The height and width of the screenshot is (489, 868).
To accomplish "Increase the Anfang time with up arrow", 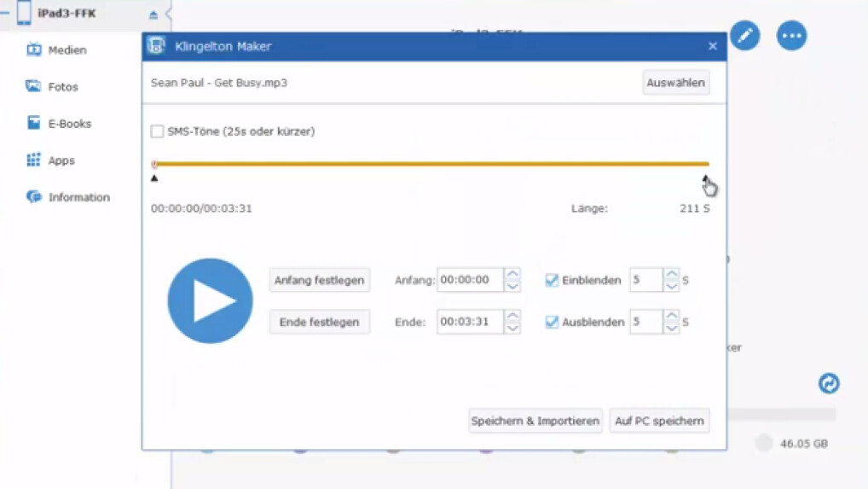I will (512, 274).
